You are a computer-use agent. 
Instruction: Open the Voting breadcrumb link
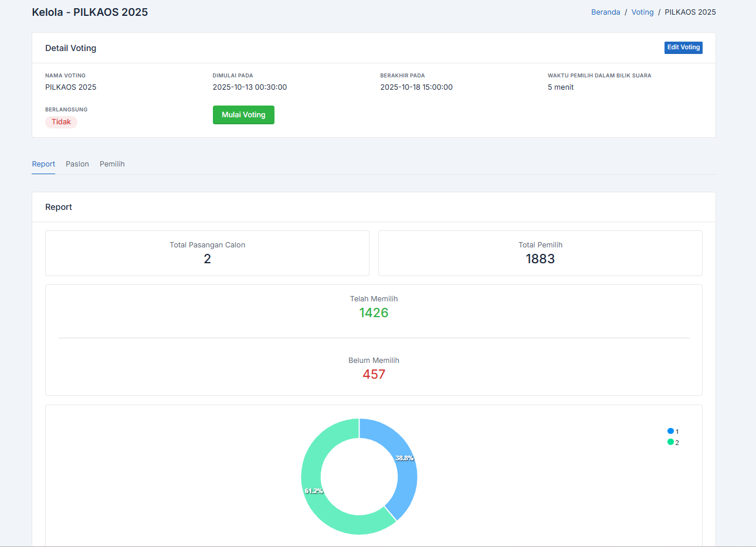(x=642, y=12)
